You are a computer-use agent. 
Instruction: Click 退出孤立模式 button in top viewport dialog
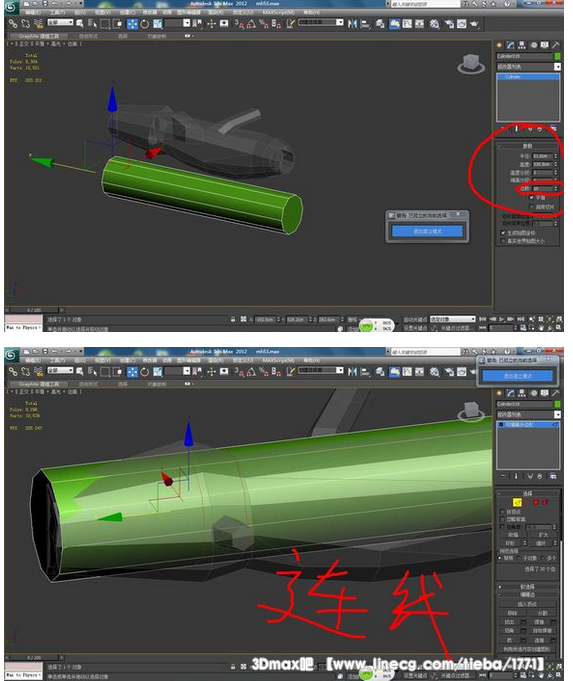pyautogui.click(x=427, y=231)
